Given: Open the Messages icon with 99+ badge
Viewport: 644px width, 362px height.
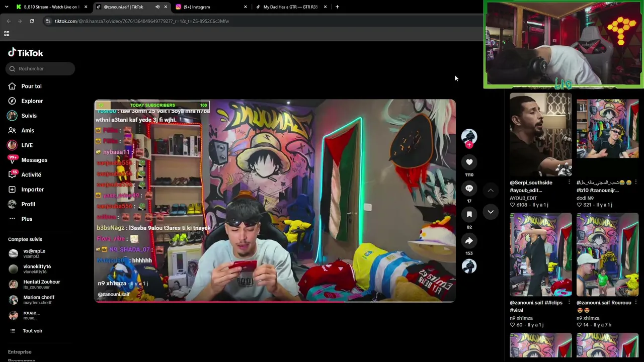Looking at the screenshot, I should coord(12,160).
